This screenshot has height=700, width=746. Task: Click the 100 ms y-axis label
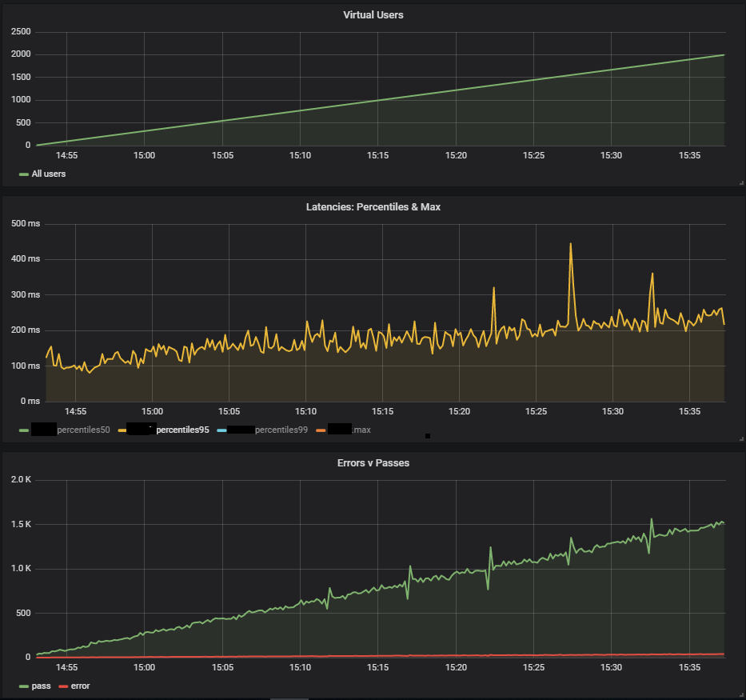tap(26, 366)
